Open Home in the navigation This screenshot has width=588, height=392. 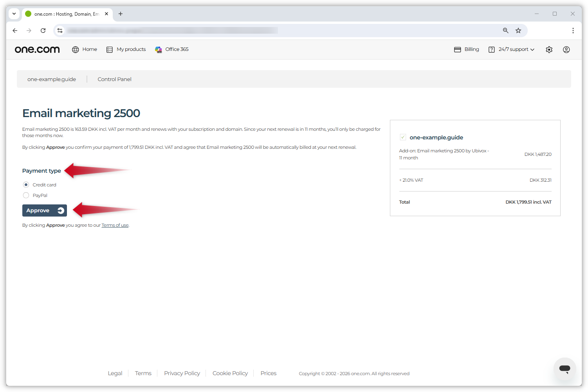85,49
